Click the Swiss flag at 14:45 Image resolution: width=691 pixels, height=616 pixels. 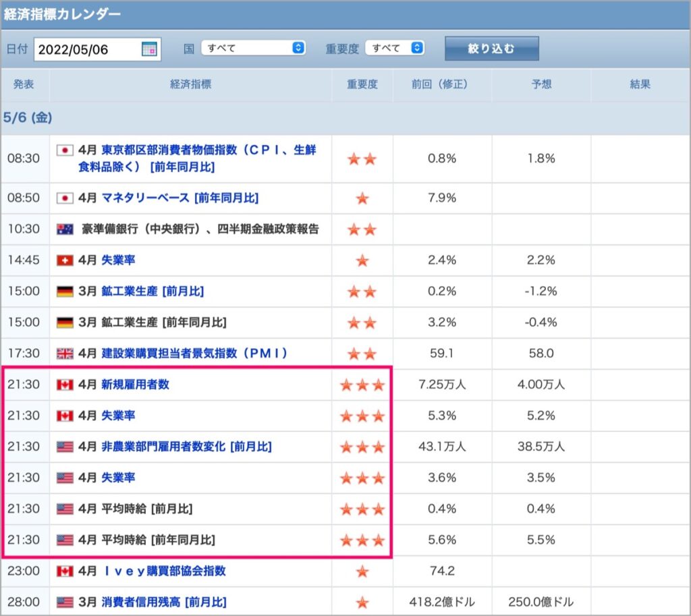click(x=65, y=260)
